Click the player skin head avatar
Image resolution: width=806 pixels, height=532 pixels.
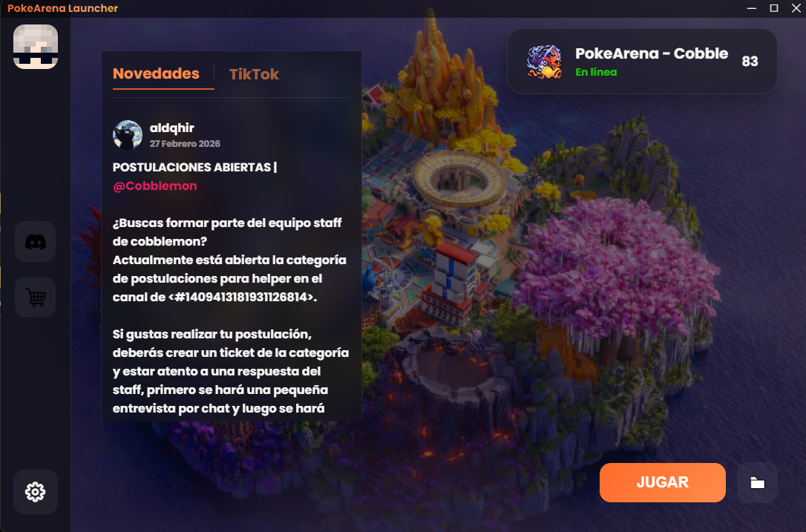coord(36,47)
